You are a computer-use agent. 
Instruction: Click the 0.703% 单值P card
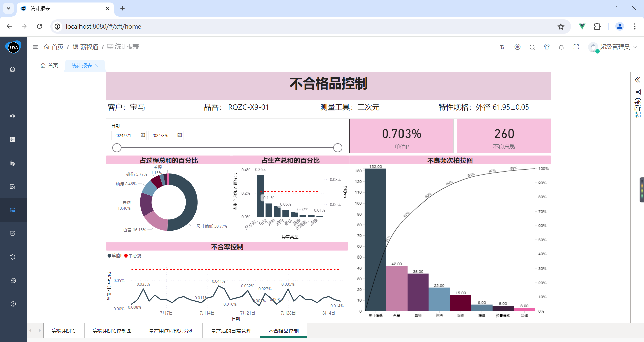point(401,136)
